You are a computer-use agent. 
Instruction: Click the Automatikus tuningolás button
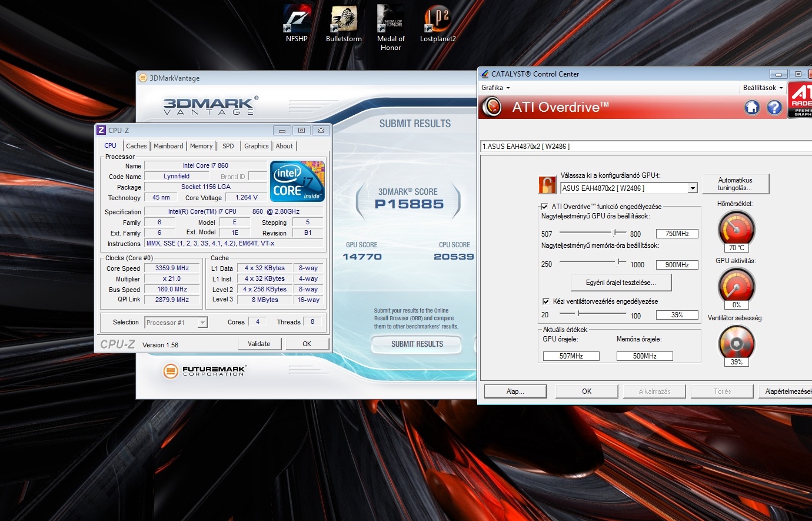tap(735, 184)
